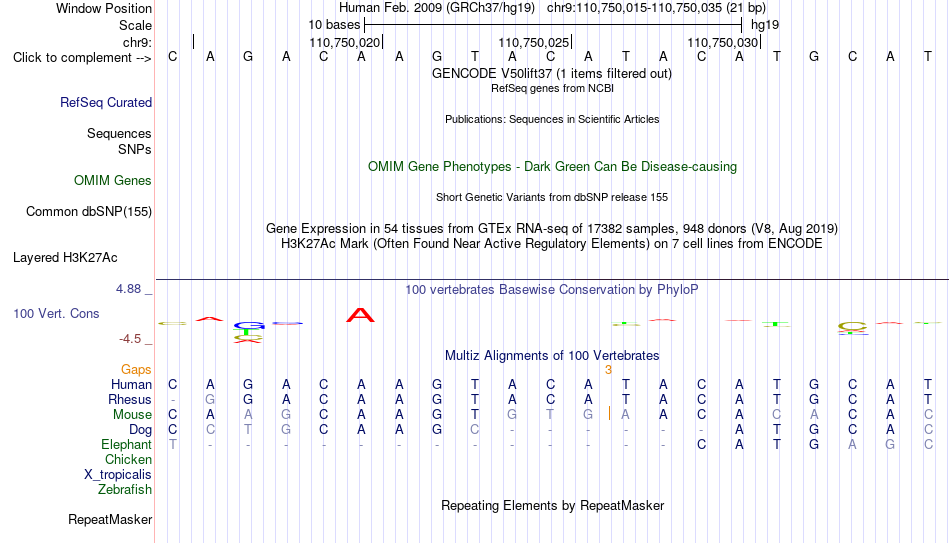This screenshot has height=543, width=950.
Task: Click the Sequences track label
Action: click(119, 133)
